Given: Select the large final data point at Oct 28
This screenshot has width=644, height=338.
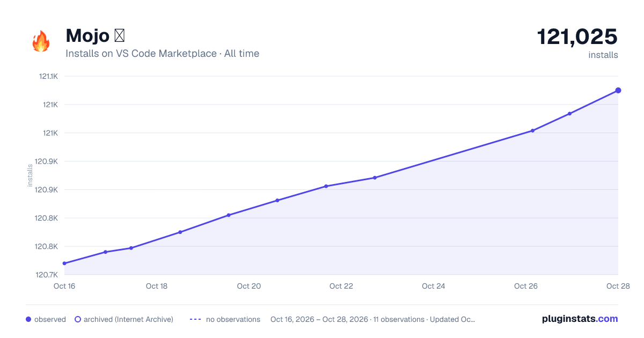Looking at the screenshot, I should tap(618, 90).
